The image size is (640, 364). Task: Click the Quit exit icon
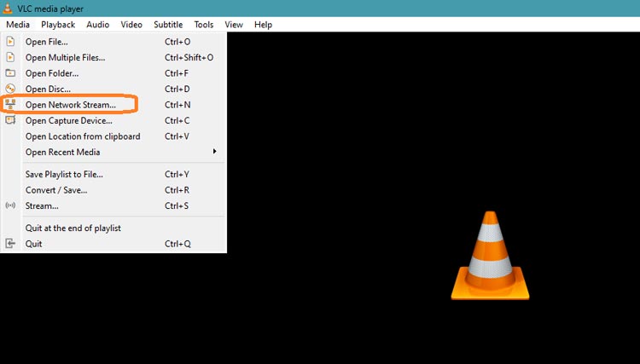click(10, 244)
